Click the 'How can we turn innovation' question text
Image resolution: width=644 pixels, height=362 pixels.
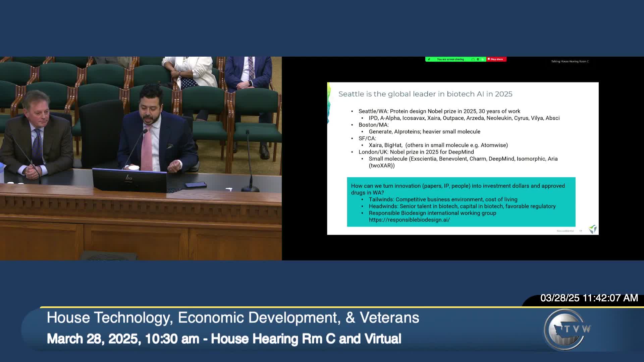click(x=458, y=189)
